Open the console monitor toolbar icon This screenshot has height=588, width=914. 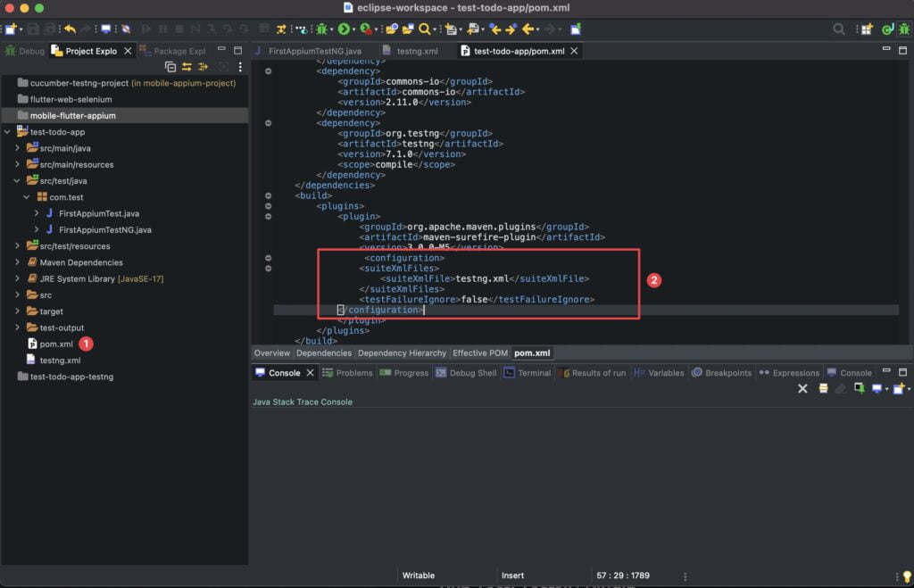pos(105,29)
